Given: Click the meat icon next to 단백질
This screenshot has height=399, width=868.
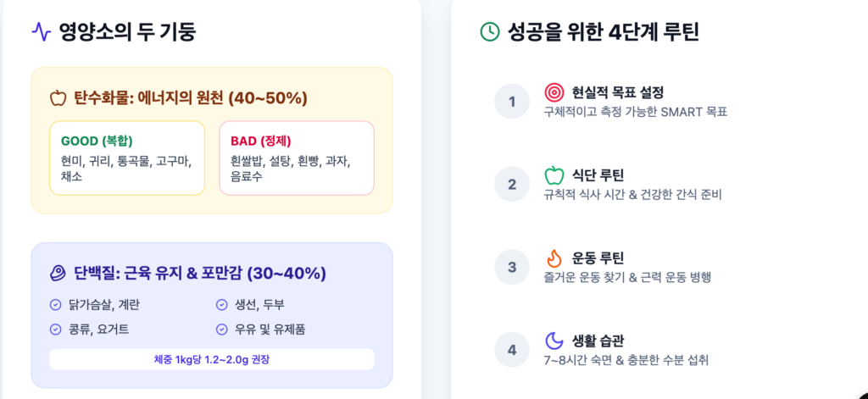Looking at the screenshot, I should tap(58, 273).
